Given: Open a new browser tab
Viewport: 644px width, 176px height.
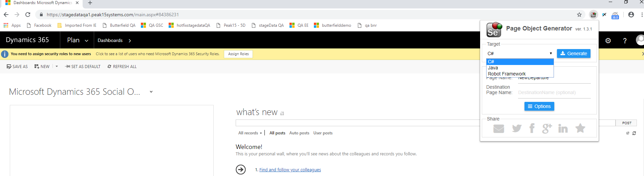Looking at the screenshot, I should click(90, 3).
